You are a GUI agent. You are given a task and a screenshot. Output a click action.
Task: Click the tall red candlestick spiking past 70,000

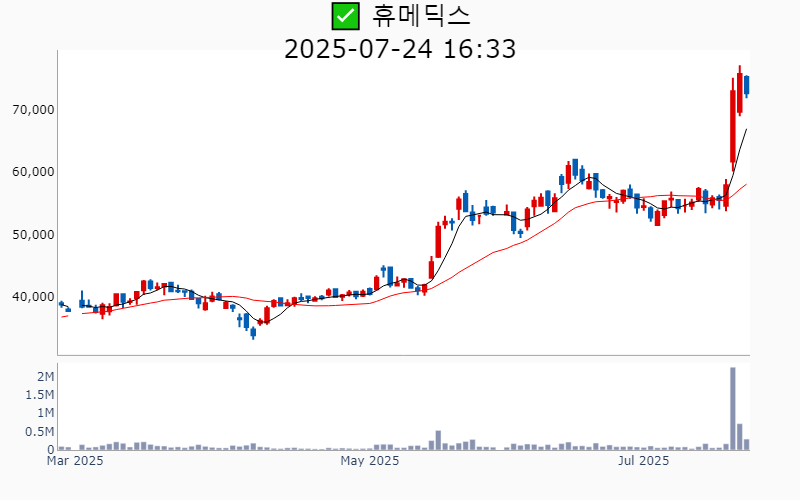[733, 126]
